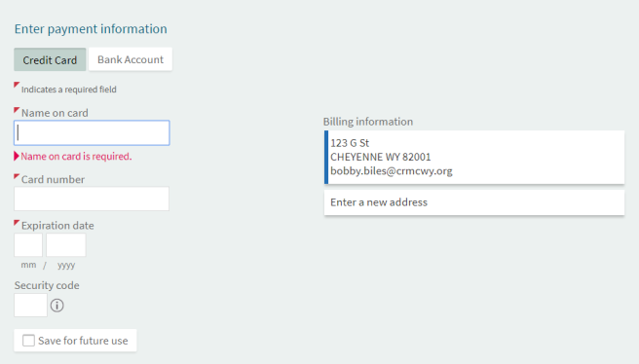
Task: Tick the Save for future use checkbox
Action: tap(28, 341)
